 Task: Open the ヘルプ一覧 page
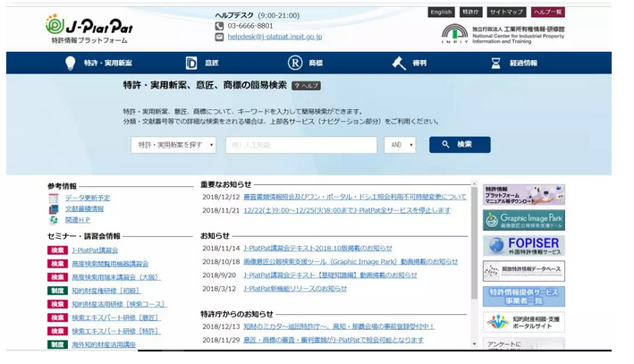548,13
